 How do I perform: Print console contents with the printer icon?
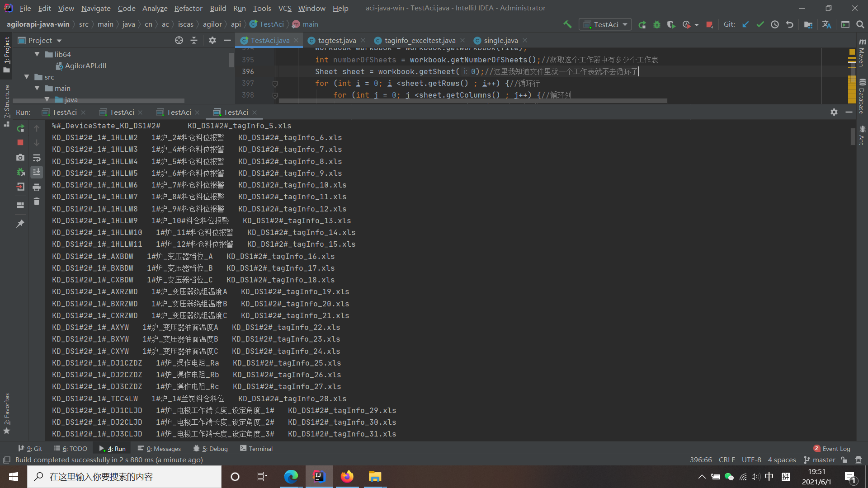[x=37, y=188]
